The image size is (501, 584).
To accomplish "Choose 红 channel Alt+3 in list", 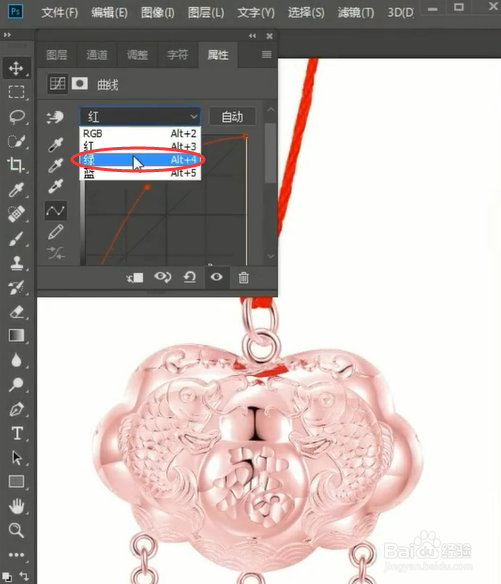I will click(140, 146).
